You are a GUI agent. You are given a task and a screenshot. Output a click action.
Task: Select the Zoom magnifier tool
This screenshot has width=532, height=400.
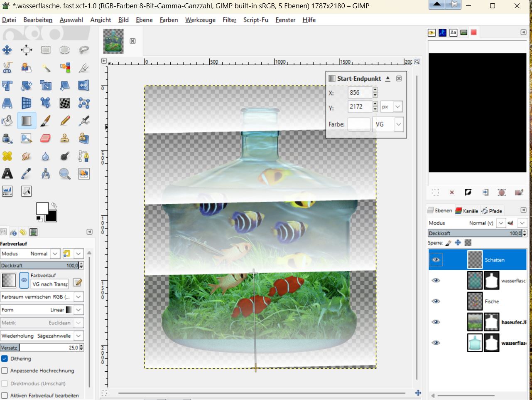pos(65,174)
